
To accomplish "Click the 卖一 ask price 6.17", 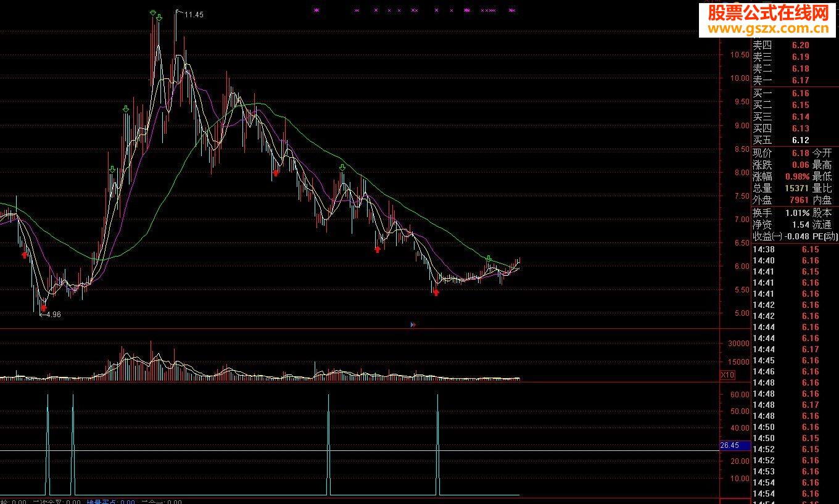I will click(x=800, y=80).
